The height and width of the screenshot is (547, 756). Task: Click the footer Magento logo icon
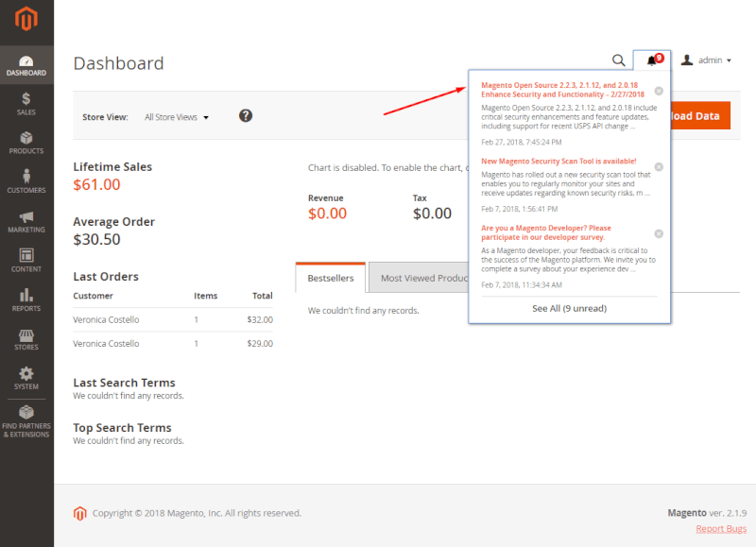(x=79, y=513)
